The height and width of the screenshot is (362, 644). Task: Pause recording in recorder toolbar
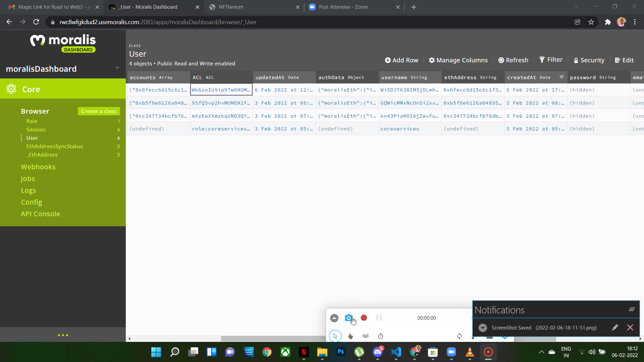pyautogui.click(x=379, y=318)
